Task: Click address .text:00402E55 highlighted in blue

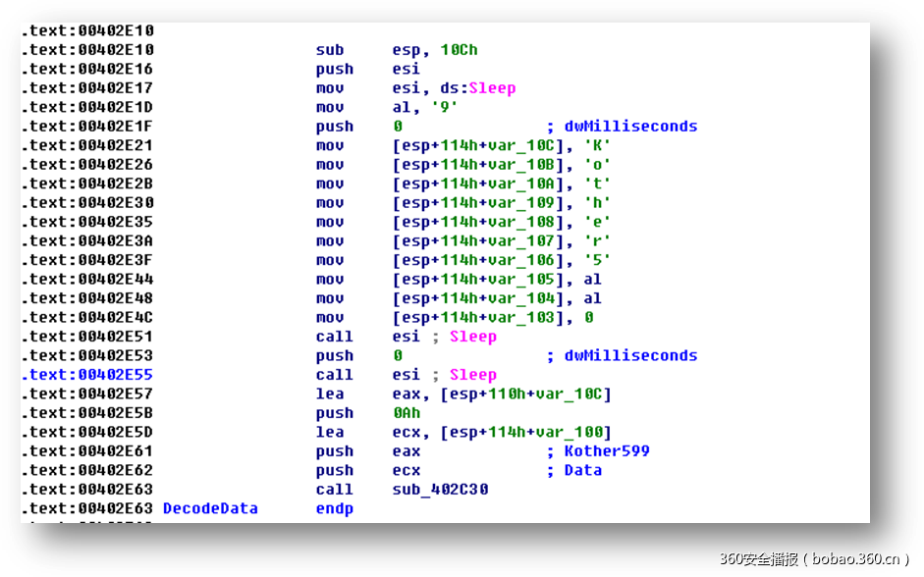Action: click(x=86, y=375)
